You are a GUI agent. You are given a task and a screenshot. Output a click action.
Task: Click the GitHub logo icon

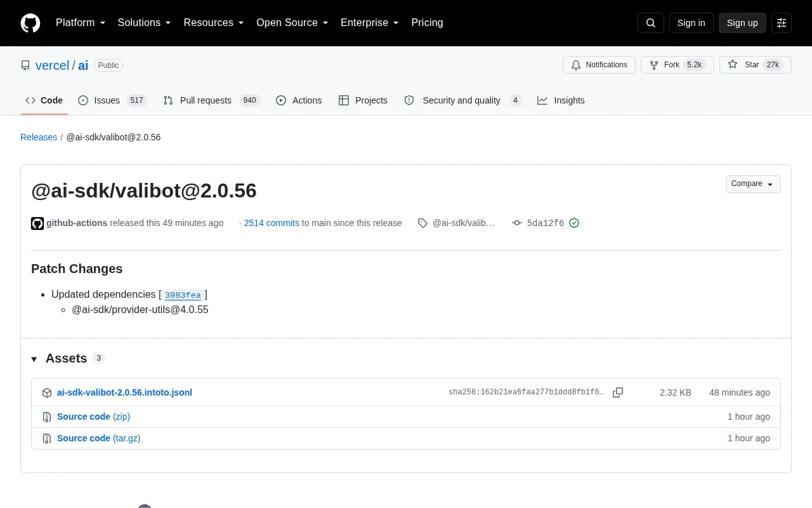point(30,23)
